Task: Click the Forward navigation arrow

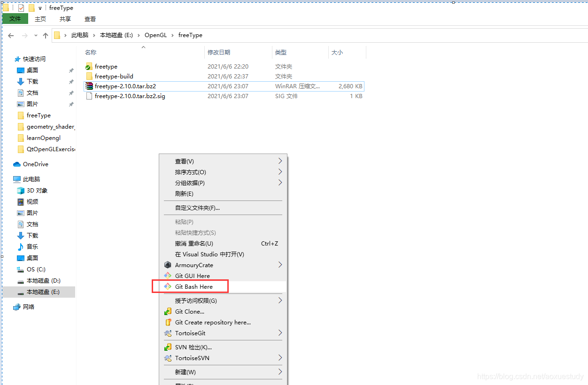Action: click(24, 35)
